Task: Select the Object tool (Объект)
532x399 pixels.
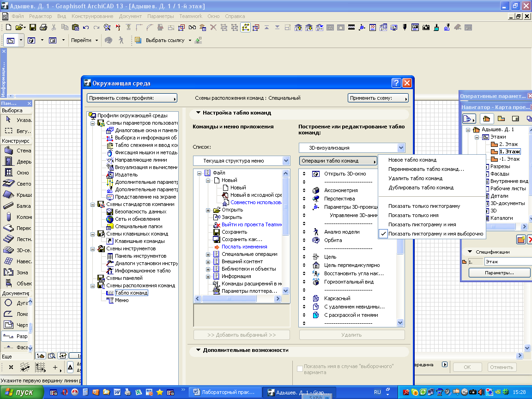Action: coord(16,283)
